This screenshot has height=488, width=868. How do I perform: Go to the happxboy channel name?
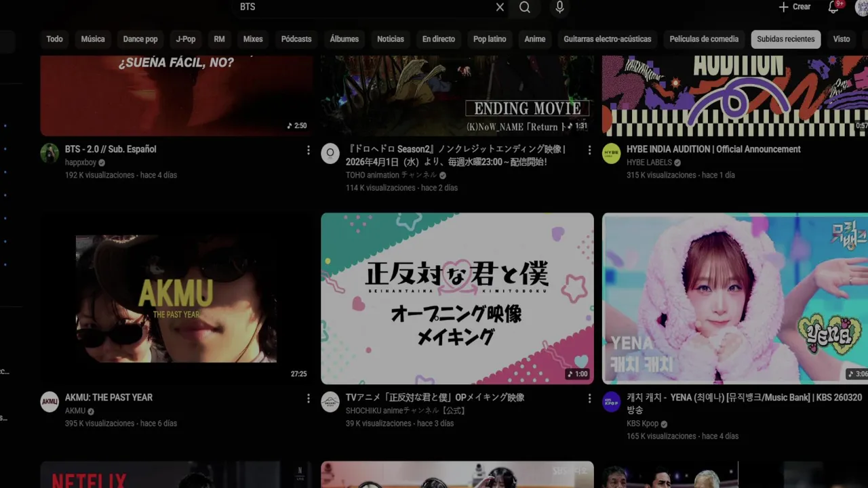coord(81,163)
